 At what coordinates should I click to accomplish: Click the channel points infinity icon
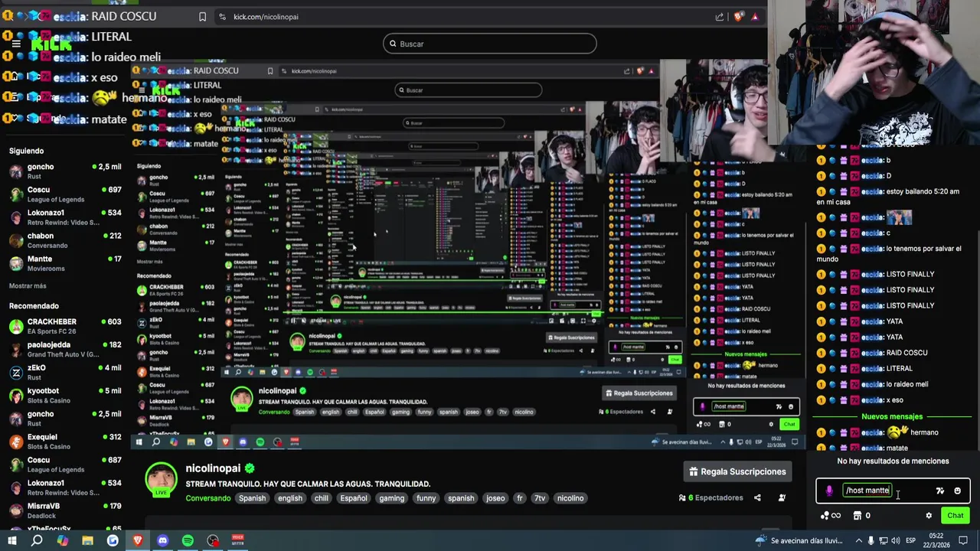(831, 516)
